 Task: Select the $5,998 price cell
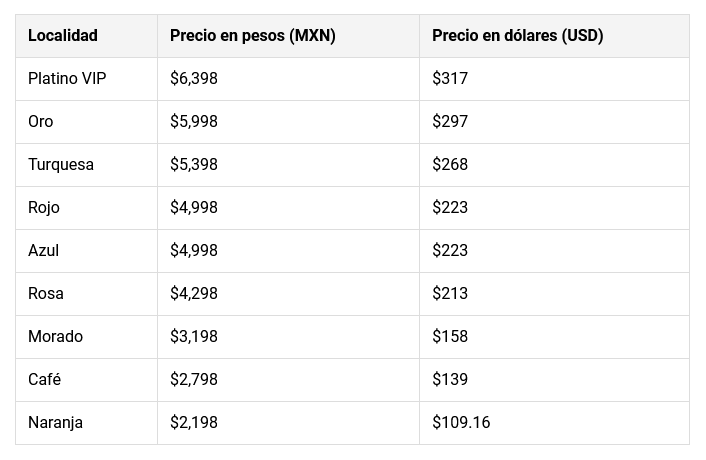click(x=194, y=122)
